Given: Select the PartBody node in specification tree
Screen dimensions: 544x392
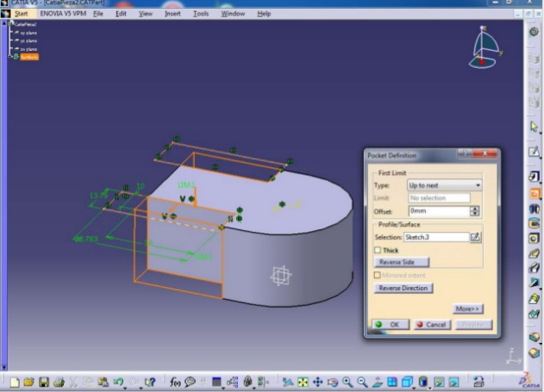Looking at the screenshot, I should (29, 57).
